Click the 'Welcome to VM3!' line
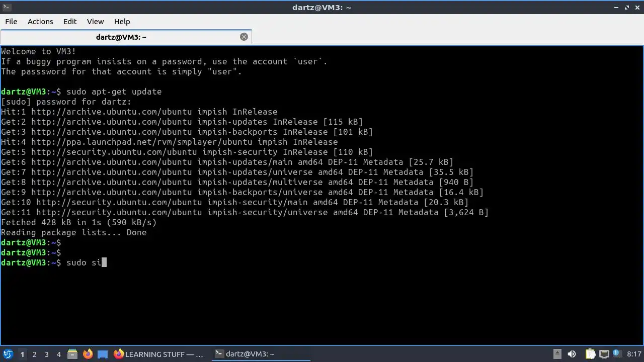 (x=38, y=51)
